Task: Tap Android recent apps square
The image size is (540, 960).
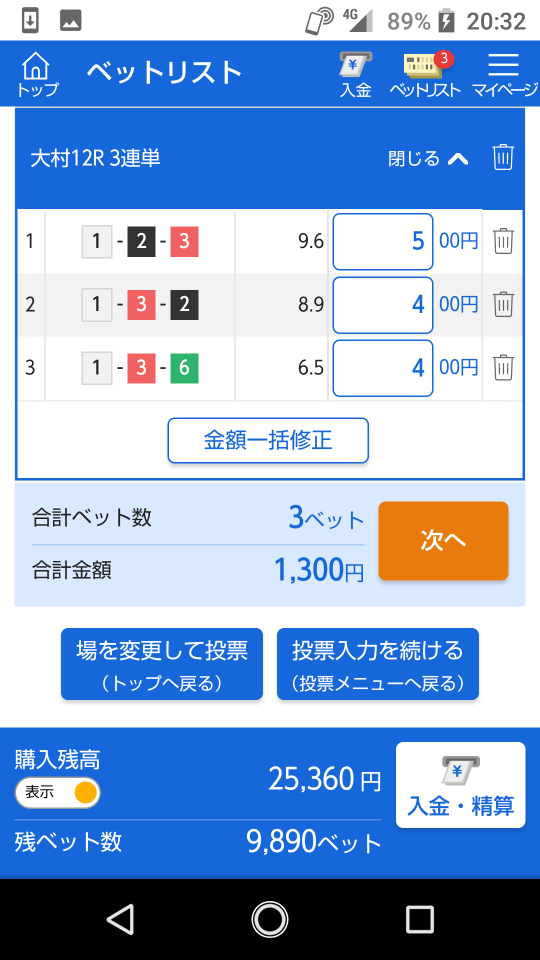Action: point(419,919)
